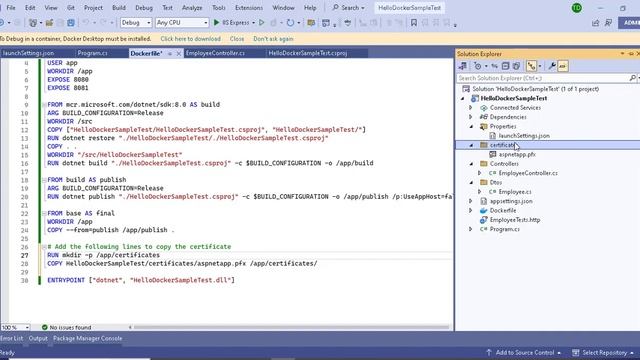Open the Error List panel tab
Image resolution: width=640 pixels, height=360 pixels.
pos(11,338)
